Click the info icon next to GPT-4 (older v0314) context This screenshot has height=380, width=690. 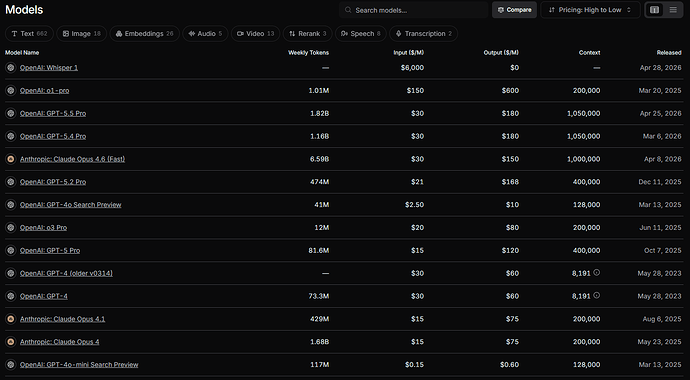597,273
